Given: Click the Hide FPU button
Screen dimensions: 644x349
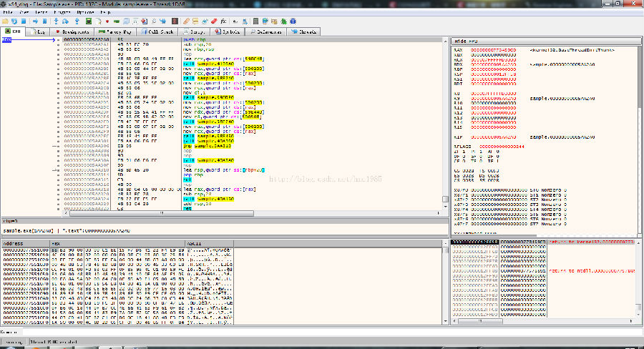Looking at the screenshot, I should 546,41.
